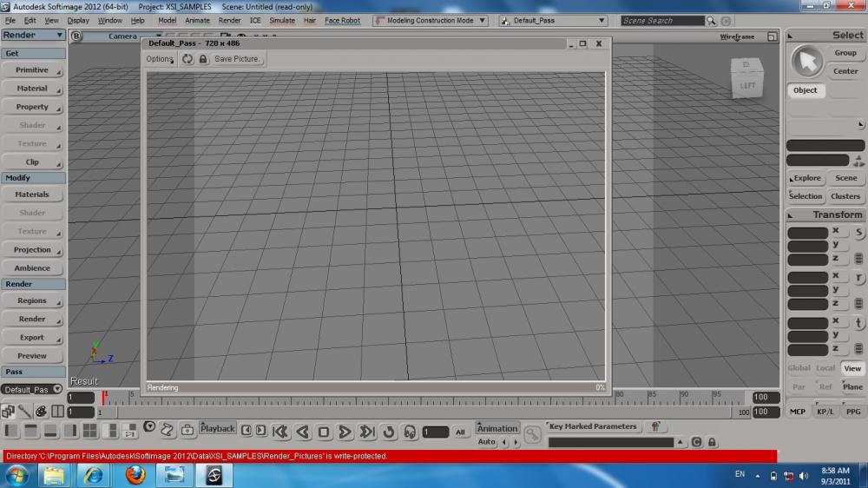The height and width of the screenshot is (488, 868).
Task: Open the Display menu
Action: [x=78, y=21]
